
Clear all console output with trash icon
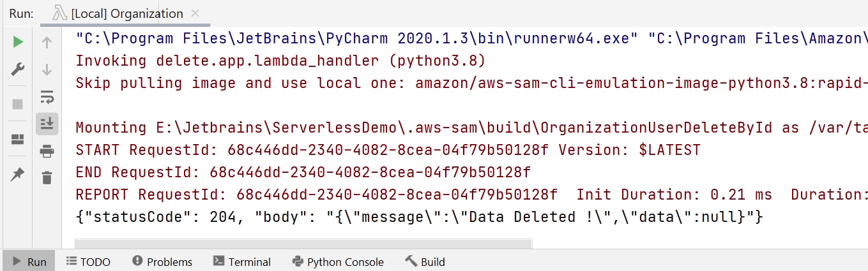coord(47,178)
